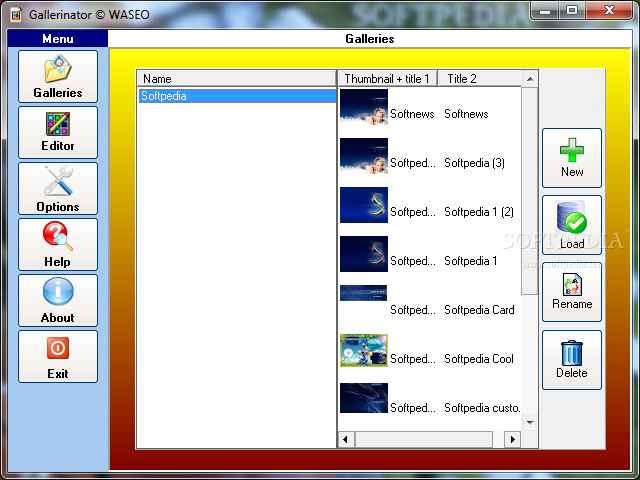Click the Softpedia 1 (2) title text
The width and height of the screenshot is (640, 480).
tap(479, 212)
